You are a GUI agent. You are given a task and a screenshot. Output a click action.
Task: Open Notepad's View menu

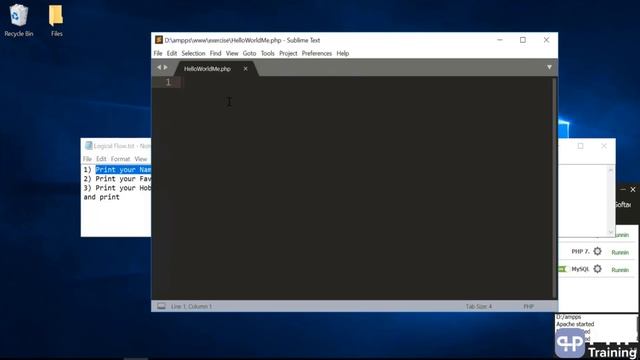tap(141, 159)
